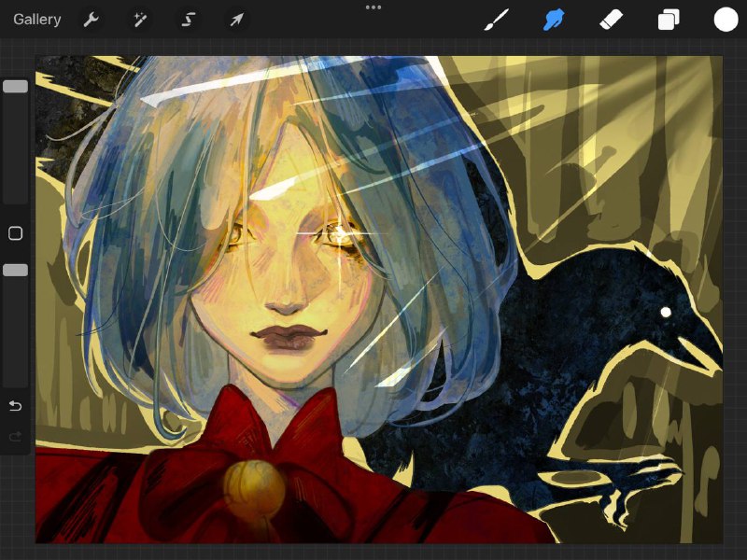This screenshot has width=747, height=560.
Task: Return to the Gallery
Action: click(x=37, y=20)
